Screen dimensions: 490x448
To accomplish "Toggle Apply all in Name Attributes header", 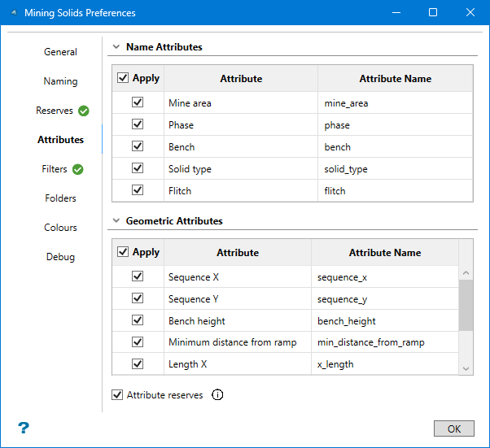I will pos(123,78).
